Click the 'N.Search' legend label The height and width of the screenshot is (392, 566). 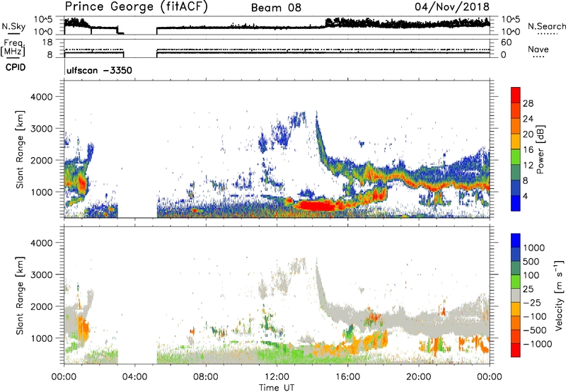pyautogui.click(x=547, y=26)
